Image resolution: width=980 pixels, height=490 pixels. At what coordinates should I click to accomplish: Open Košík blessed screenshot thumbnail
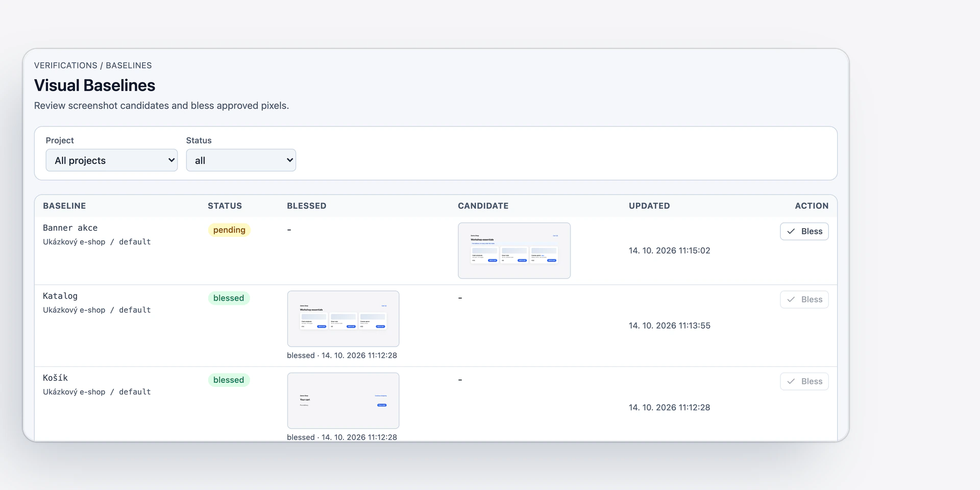(343, 401)
